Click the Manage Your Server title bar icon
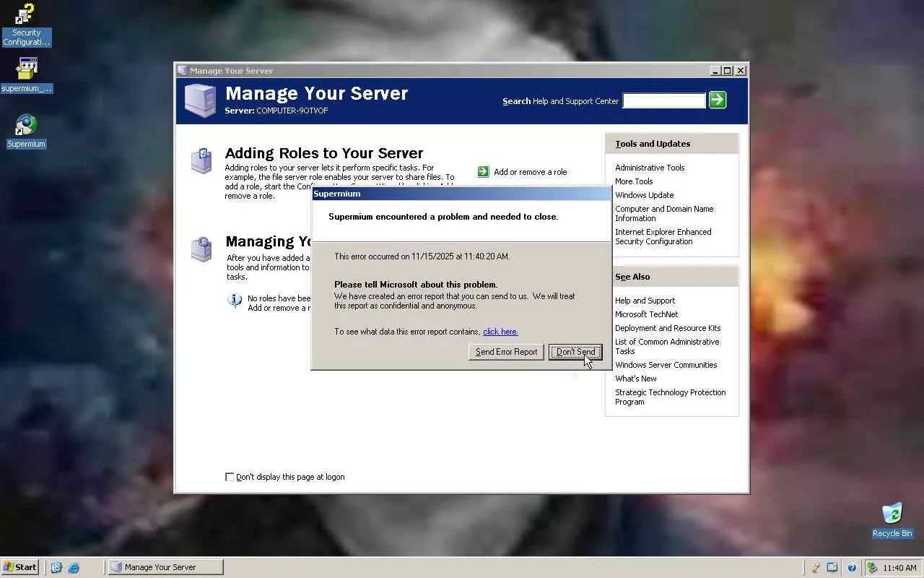924x578 pixels. (183, 71)
